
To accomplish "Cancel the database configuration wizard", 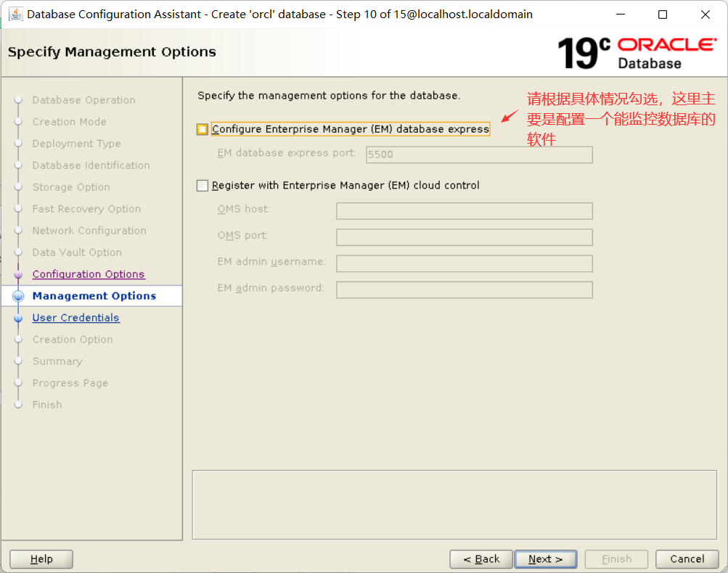I will [x=687, y=559].
